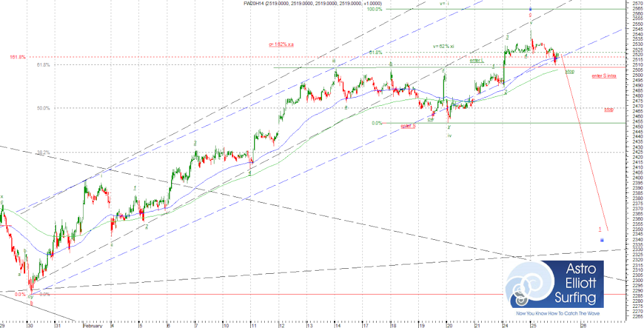
Task: Select price "2550" on price axis
Action: point(636,24)
